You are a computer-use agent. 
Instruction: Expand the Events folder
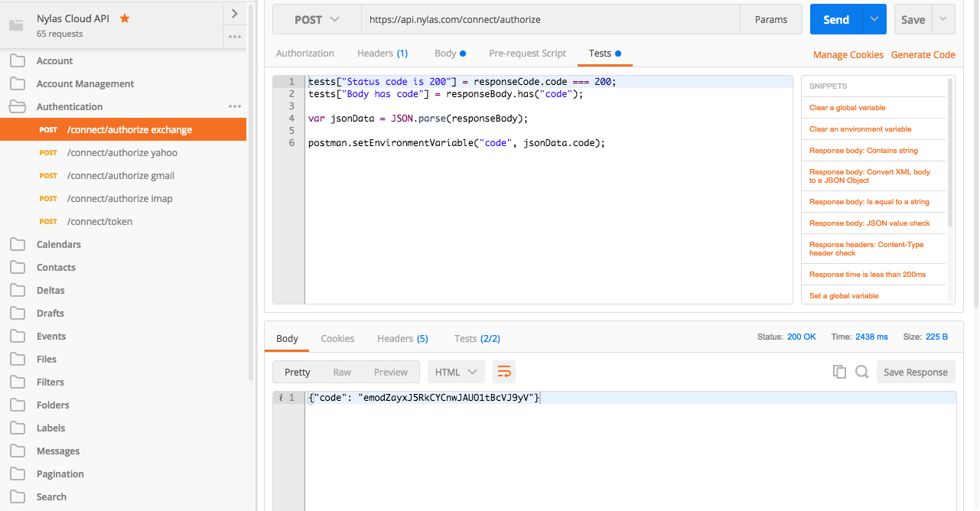pyautogui.click(x=123, y=336)
